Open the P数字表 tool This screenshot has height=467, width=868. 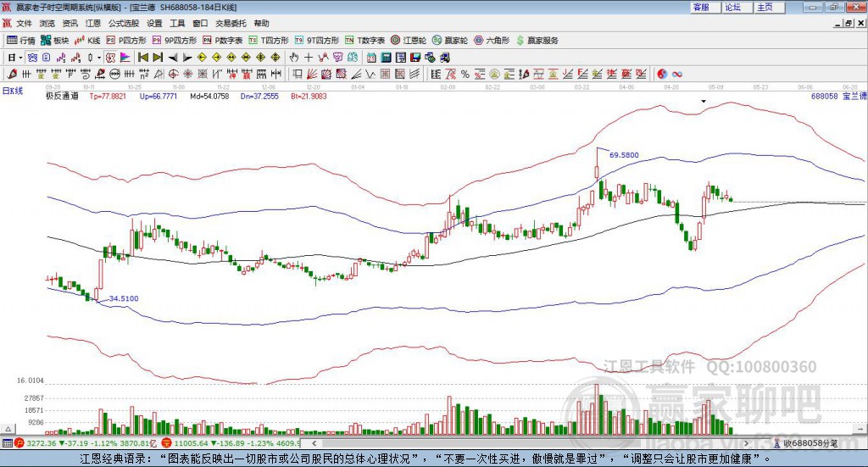click(x=223, y=41)
